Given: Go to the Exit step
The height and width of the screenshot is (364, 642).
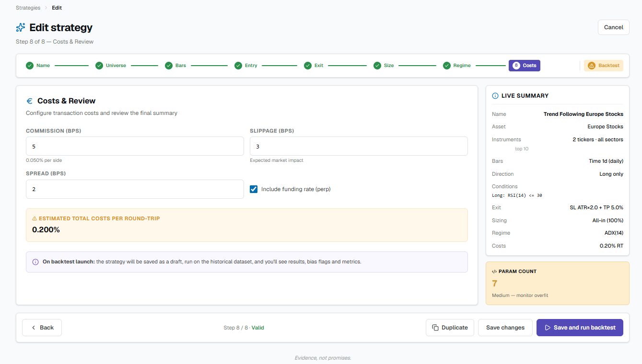Looking at the screenshot, I should point(314,66).
